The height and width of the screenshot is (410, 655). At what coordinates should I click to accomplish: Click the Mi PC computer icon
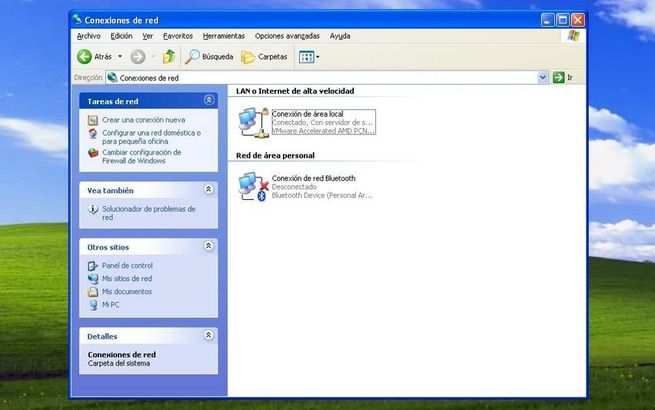coord(93,305)
